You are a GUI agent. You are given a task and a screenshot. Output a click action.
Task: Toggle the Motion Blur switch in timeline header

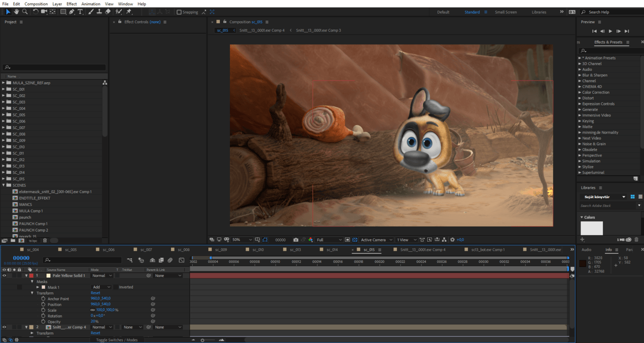pyautogui.click(x=170, y=260)
